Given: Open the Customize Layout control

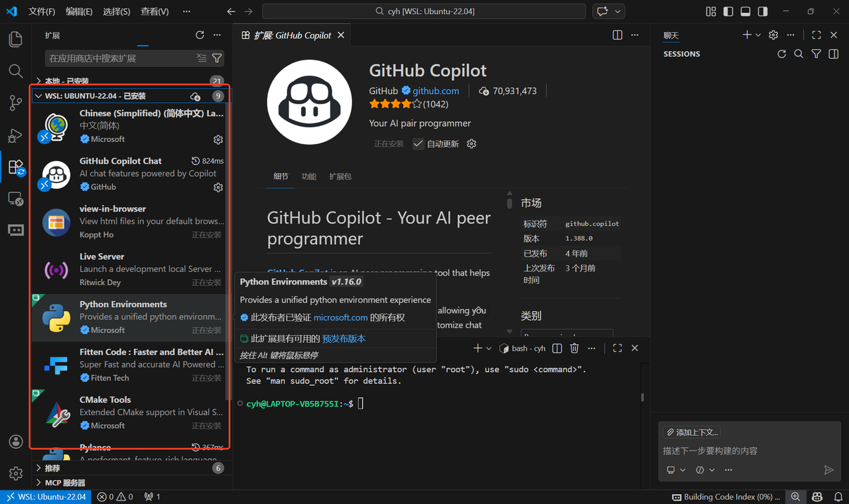Looking at the screenshot, I should [x=711, y=11].
